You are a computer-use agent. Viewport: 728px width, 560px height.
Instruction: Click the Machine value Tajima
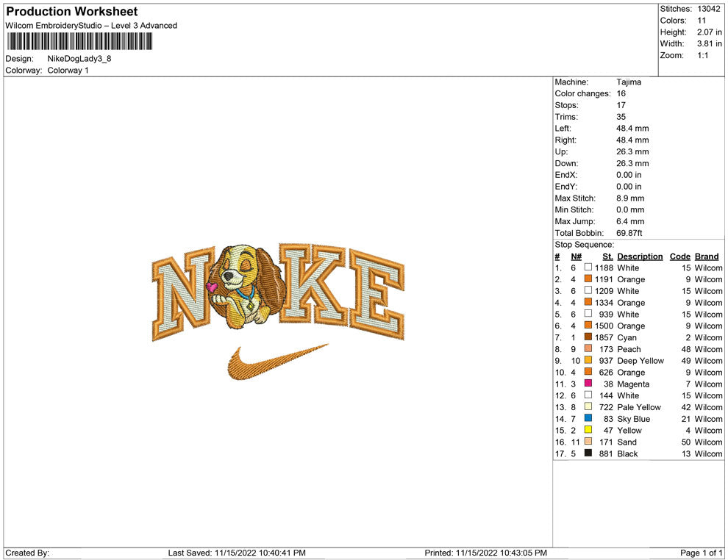click(629, 82)
